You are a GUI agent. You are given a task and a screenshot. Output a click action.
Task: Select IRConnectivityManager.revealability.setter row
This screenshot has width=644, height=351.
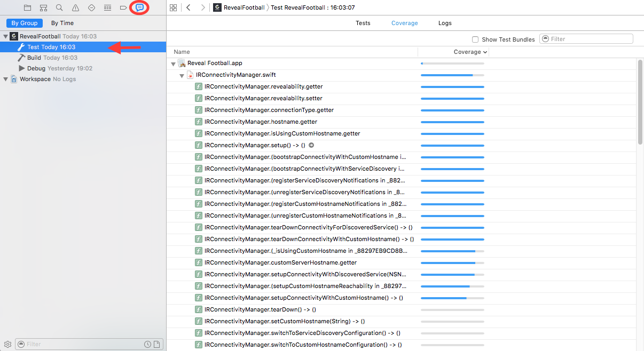[402, 98]
